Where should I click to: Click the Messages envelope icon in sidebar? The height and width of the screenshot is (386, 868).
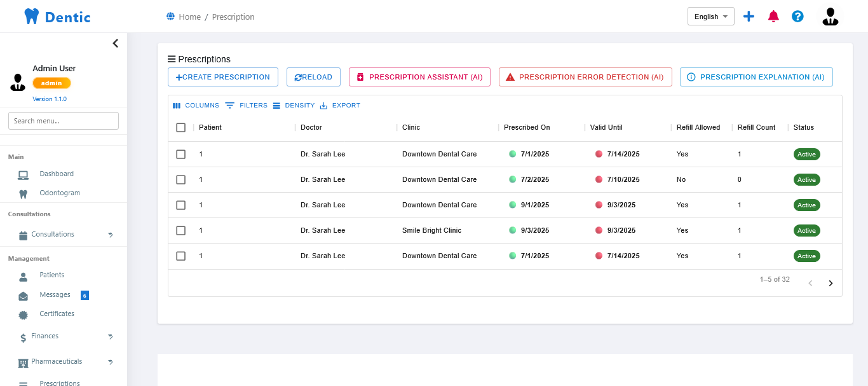click(22, 294)
